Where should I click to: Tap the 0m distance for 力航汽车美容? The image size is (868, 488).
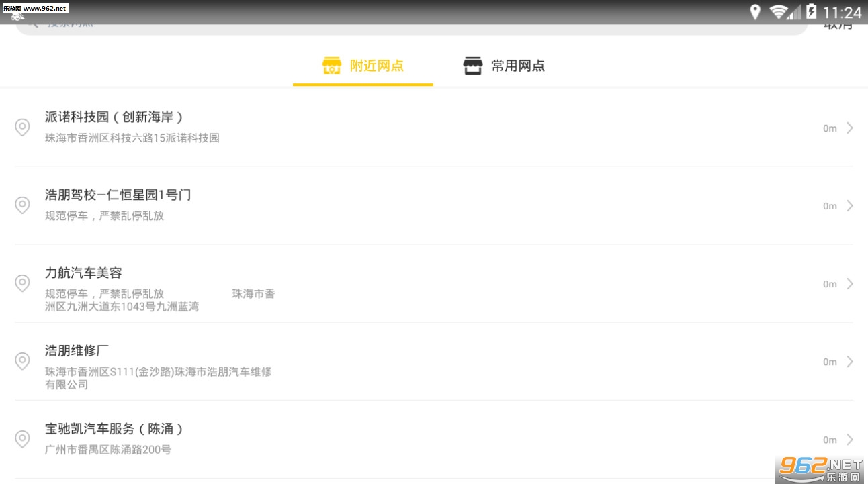(830, 284)
